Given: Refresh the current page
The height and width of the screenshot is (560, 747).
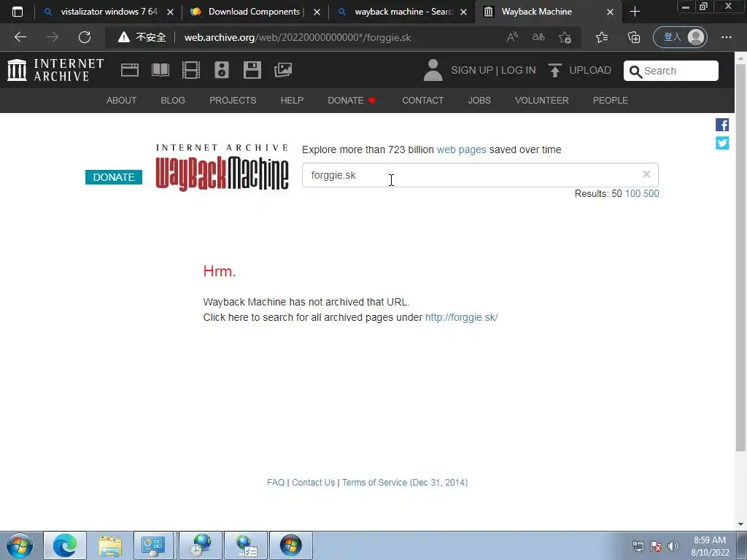Looking at the screenshot, I should (x=85, y=37).
